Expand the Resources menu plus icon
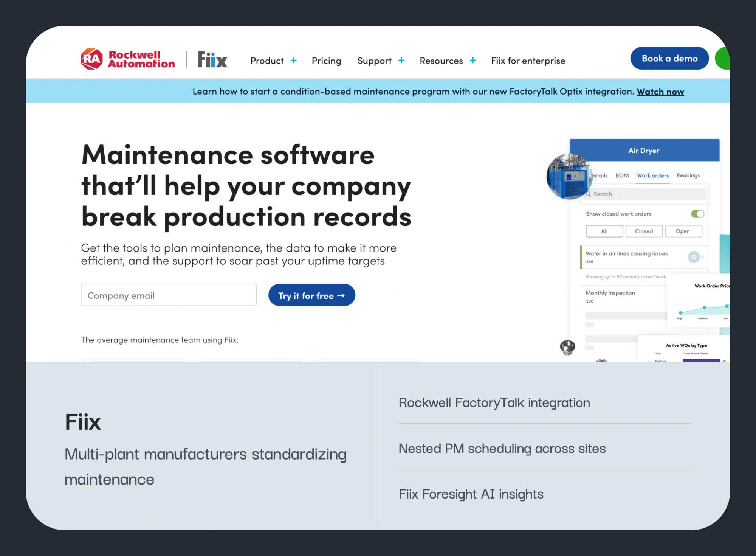The width and height of the screenshot is (756, 556). point(473,61)
